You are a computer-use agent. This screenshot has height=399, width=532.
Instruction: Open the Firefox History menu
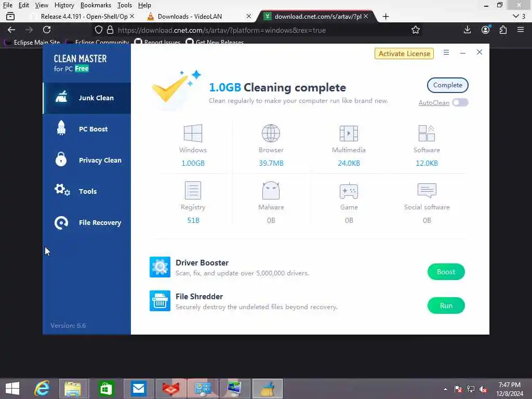pyautogui.click(x=64, y=5)
